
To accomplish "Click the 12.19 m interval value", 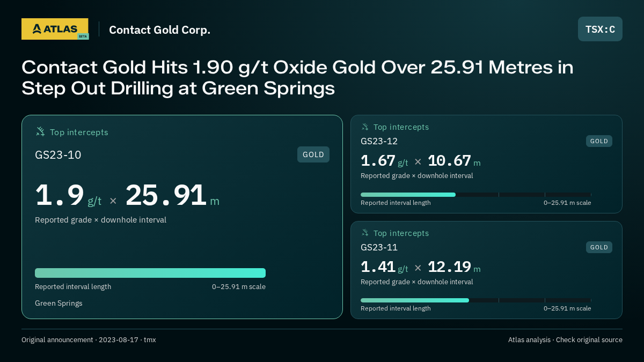I will pyautogui.click(x=454, y=267).
